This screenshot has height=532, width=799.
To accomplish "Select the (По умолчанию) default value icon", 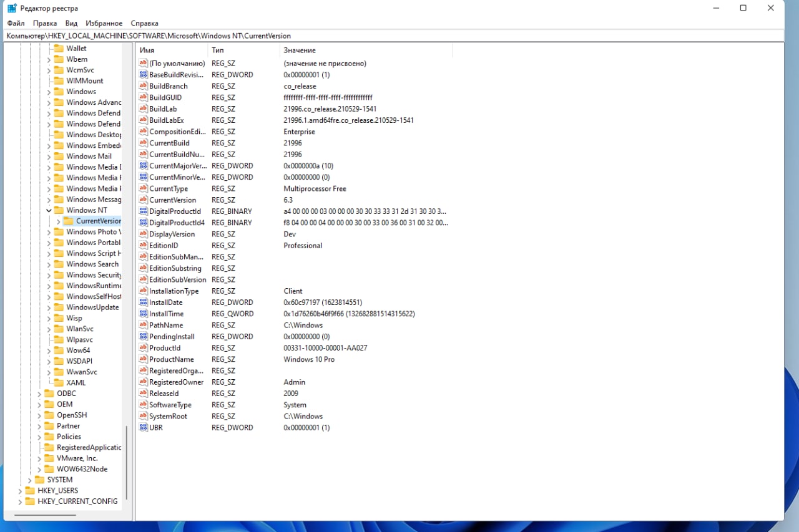I will pos(143,64).
